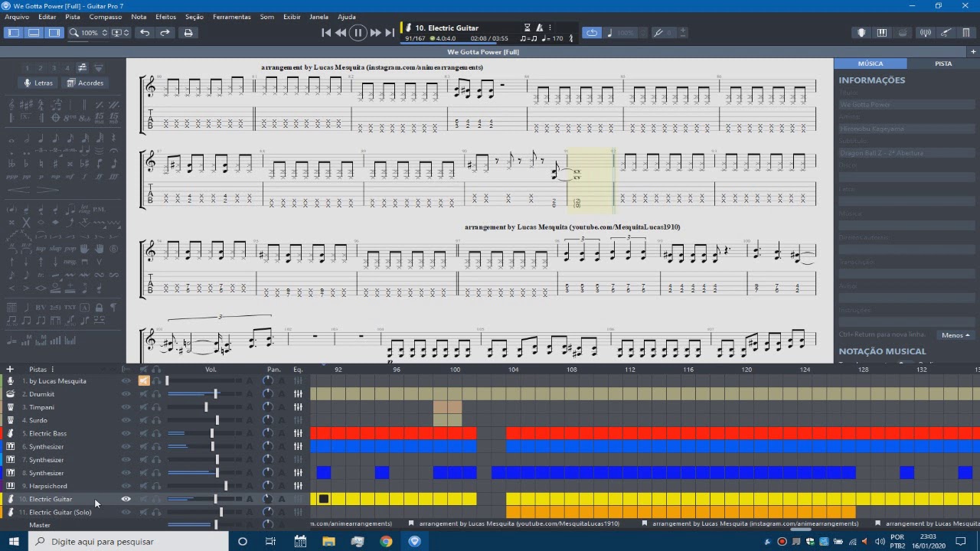Select the Drumkit track drum icon
The image size is (980, 551).
(x=11, y=394)
